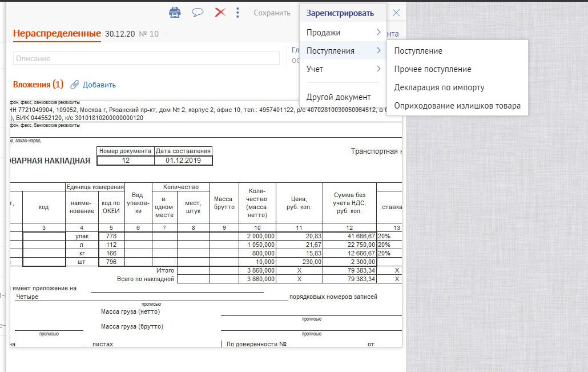Click the price cell 230,00
This screenshot has height=372, width=588.
(x=299, y=262)
